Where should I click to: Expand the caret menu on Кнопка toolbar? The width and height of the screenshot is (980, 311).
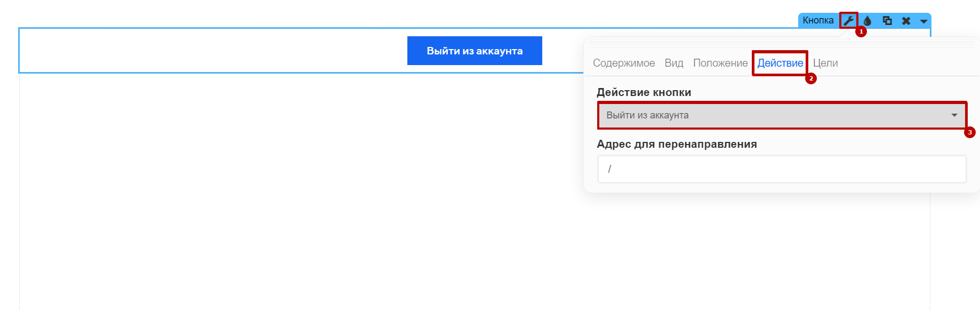click(x=923, y=21)
